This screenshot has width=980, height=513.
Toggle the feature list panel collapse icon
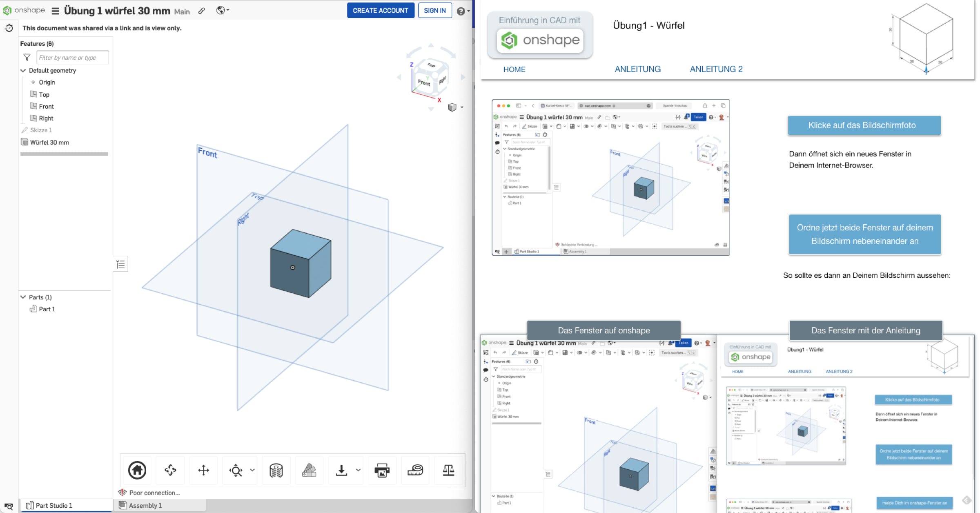[120, 264]
